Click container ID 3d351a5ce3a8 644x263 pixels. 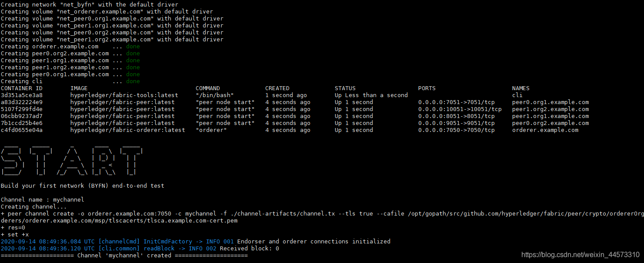[x=21, y=95]
